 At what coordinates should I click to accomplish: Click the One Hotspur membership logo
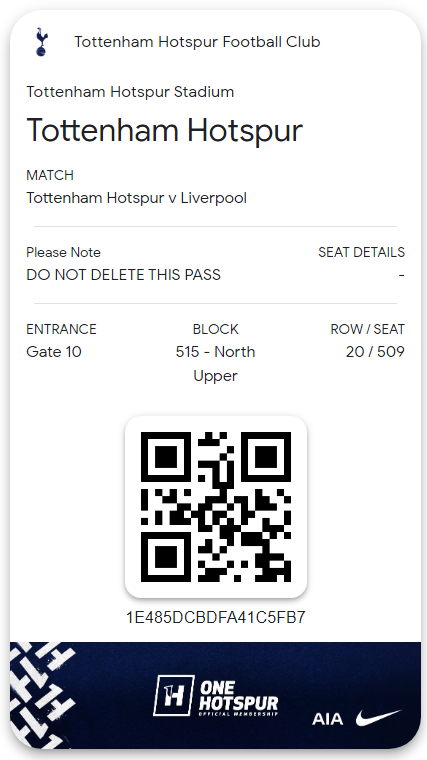click(x=216, y=696)
